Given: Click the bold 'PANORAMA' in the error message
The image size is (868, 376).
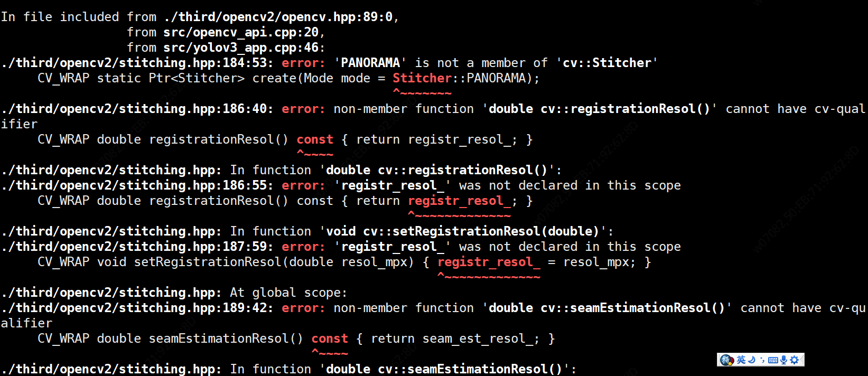Looking at the screenshot, I should [x=370, y=63].
